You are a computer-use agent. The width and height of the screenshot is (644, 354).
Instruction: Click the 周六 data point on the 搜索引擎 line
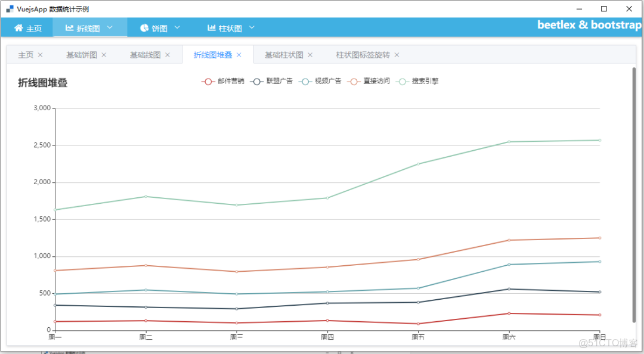coord(509,141)
